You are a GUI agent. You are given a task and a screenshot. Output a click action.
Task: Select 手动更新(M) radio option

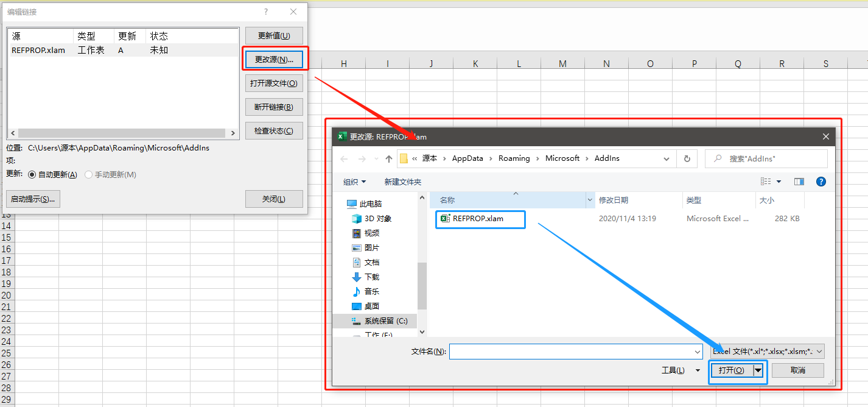[111, 174]
